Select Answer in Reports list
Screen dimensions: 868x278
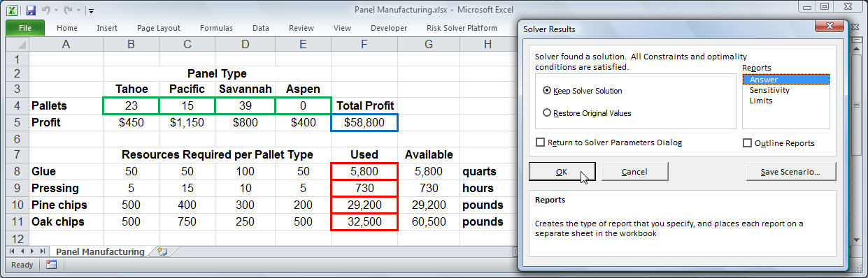[x=786, y=80]
